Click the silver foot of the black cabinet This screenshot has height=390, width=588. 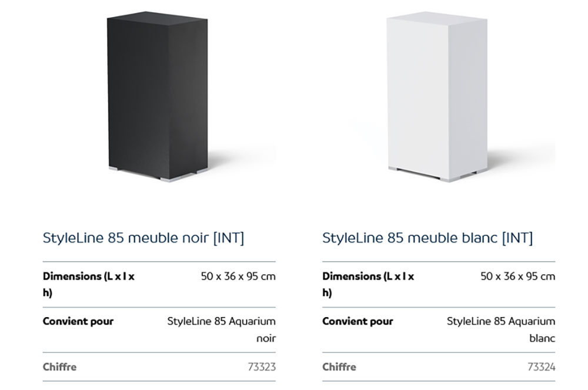pyautogui.click(x=169, y=180)
